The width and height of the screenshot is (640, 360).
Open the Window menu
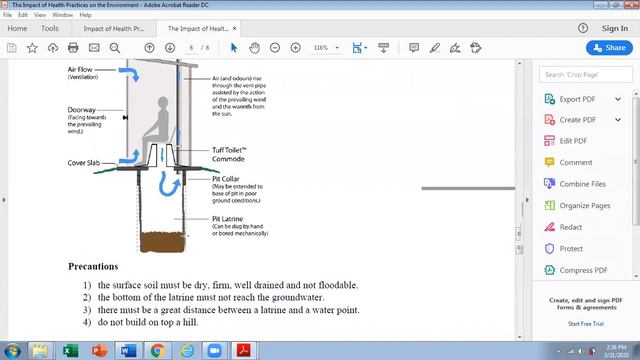point(62,15)
